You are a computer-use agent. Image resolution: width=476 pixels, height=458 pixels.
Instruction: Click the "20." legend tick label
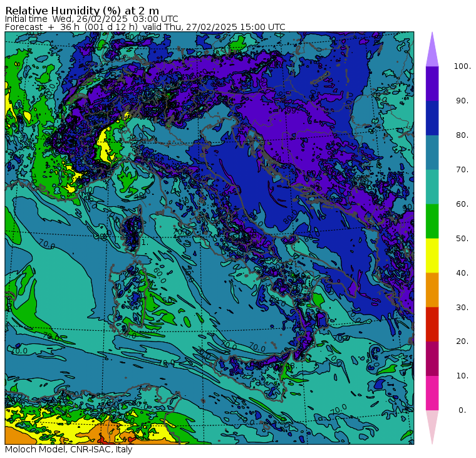click(x=462, y=341)
